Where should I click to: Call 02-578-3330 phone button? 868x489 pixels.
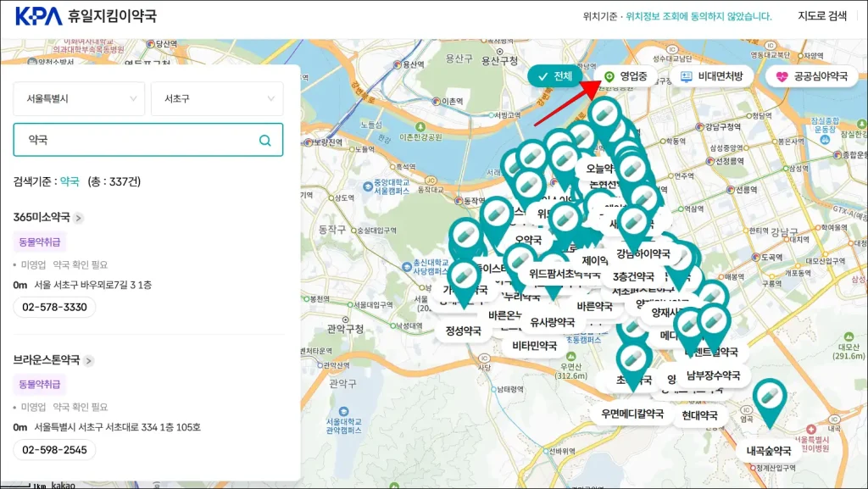(54, 307)
